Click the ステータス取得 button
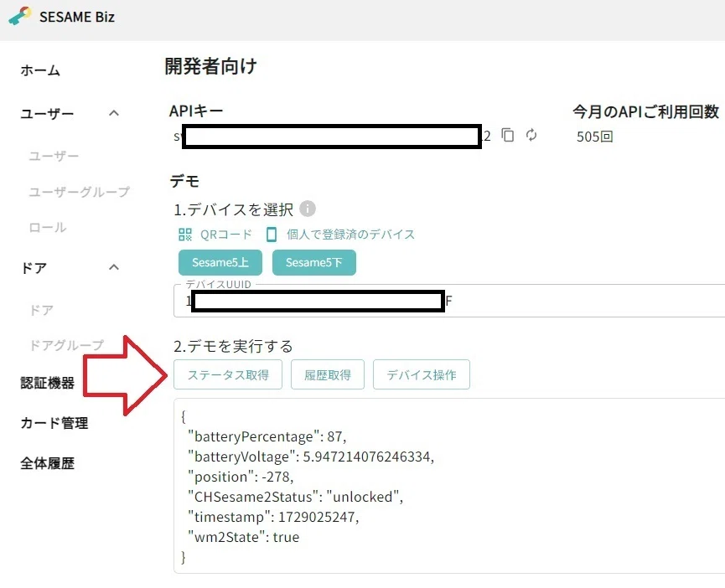The width and height of the screenshot is (725, 588). pos(228,374)
